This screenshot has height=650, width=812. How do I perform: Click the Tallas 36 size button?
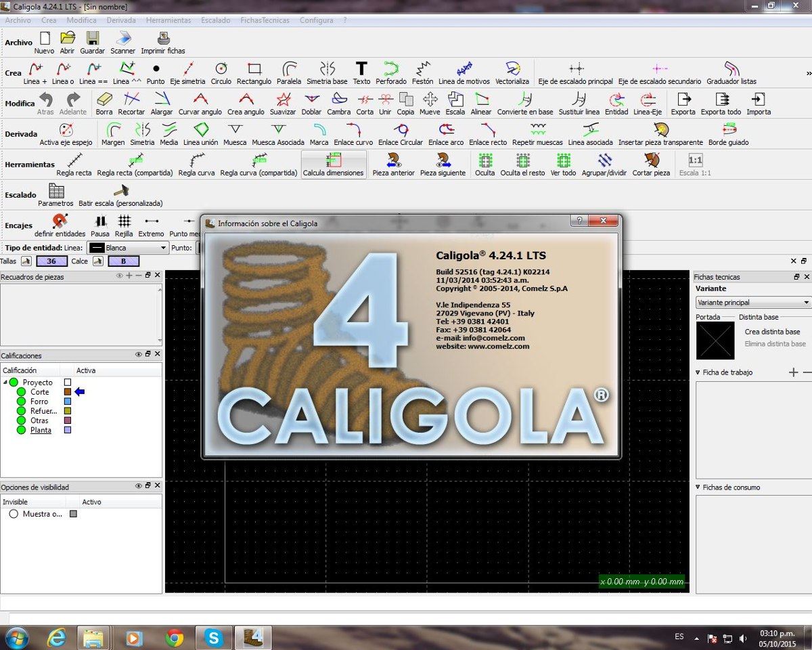coord(52,261)
